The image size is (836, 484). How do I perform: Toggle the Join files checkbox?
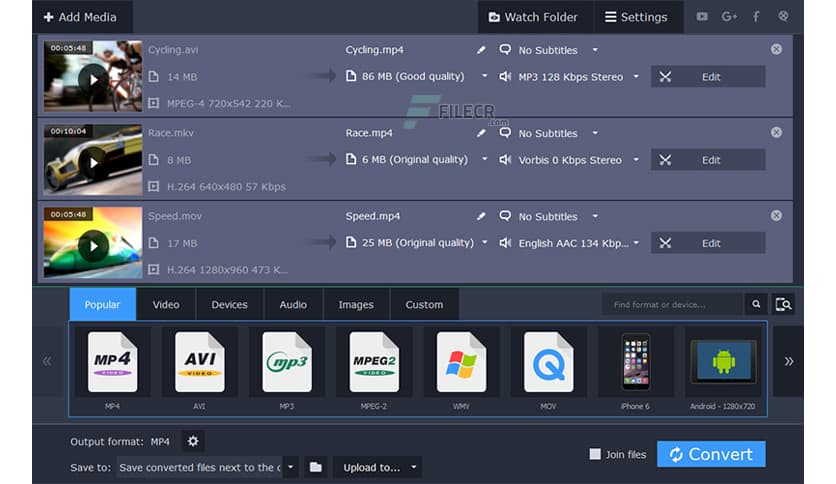(595, 454)
